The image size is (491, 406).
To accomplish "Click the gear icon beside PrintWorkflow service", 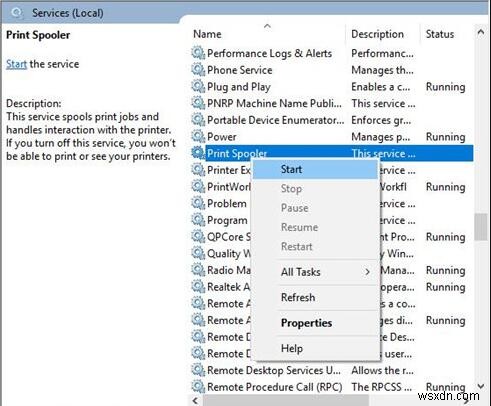I will point(198,186).
